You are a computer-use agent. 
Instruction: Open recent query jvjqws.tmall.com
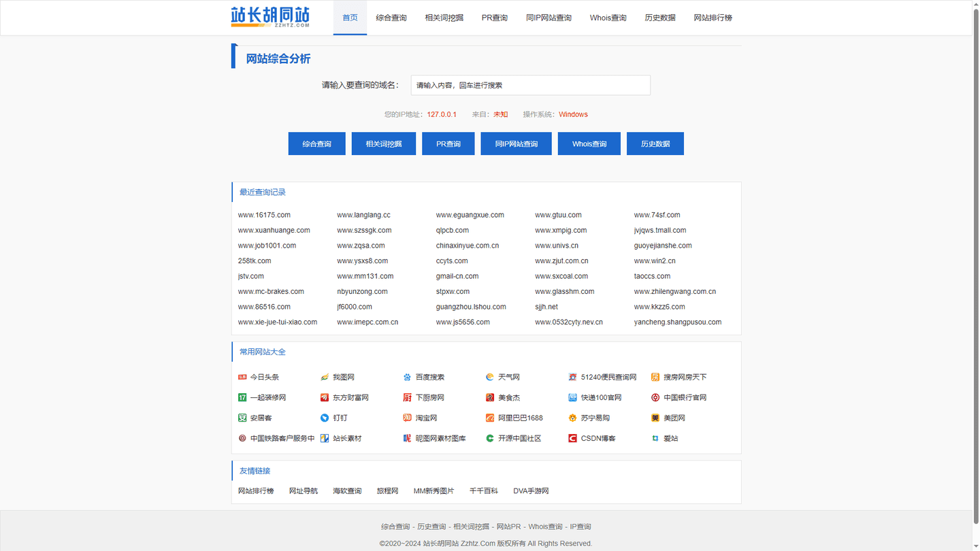pos(660,231)
